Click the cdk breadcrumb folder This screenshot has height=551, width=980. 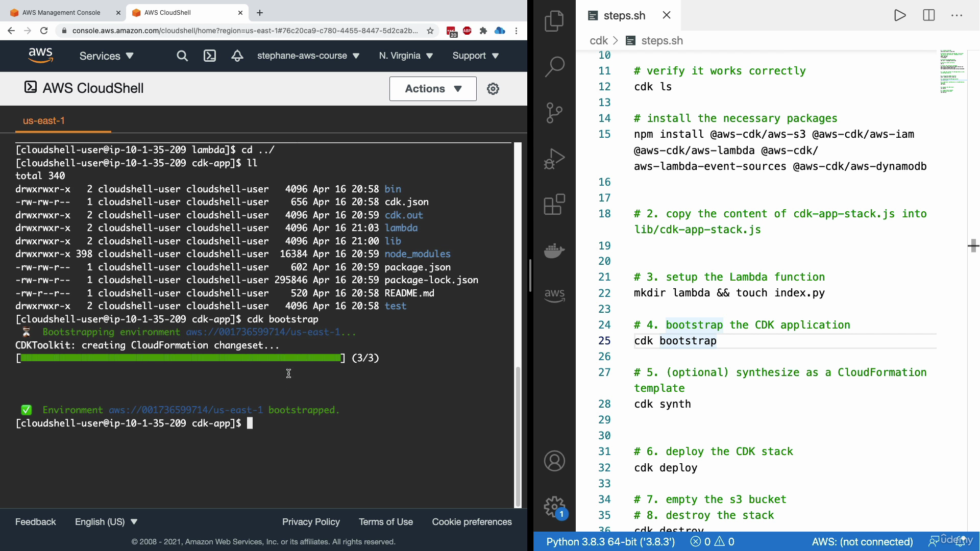(x=599, y=41)
